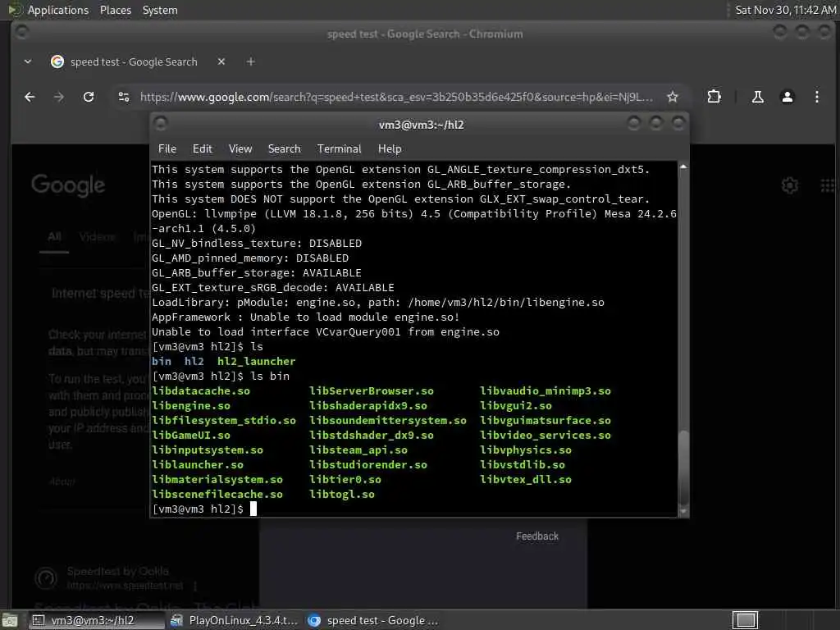Click the terminal scrollbar down arrow
The height and width of the screenshot is (630, 840).
(683, 512)
